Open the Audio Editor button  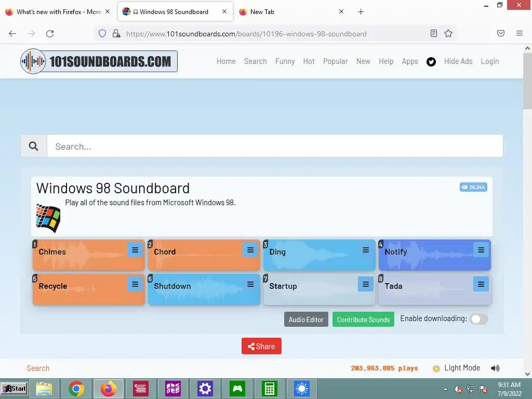click(306, 320)
